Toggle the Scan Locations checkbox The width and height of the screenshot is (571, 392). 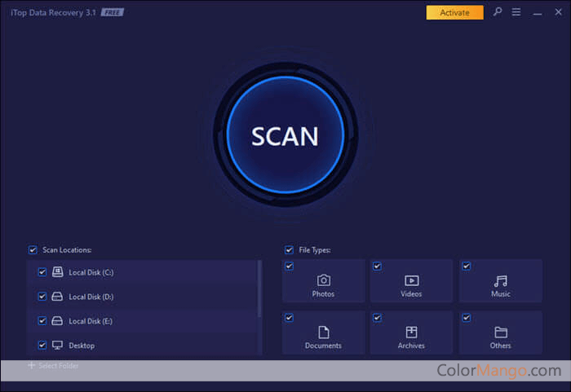[33, 250]
